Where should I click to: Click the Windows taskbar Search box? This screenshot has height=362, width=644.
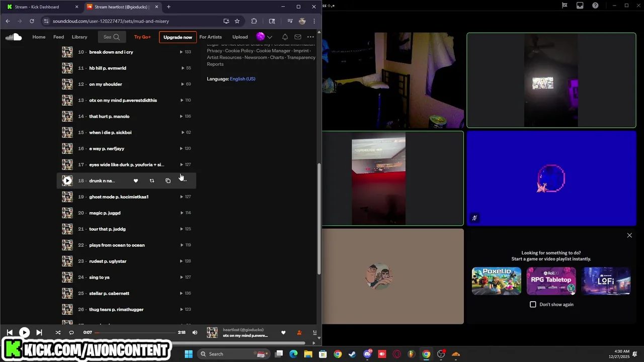click(234, 354)
